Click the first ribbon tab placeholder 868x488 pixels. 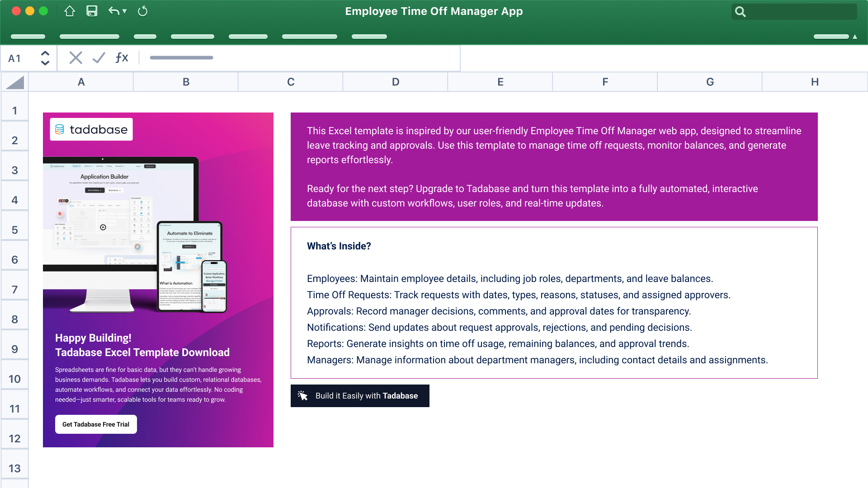[x=28, y=37]
